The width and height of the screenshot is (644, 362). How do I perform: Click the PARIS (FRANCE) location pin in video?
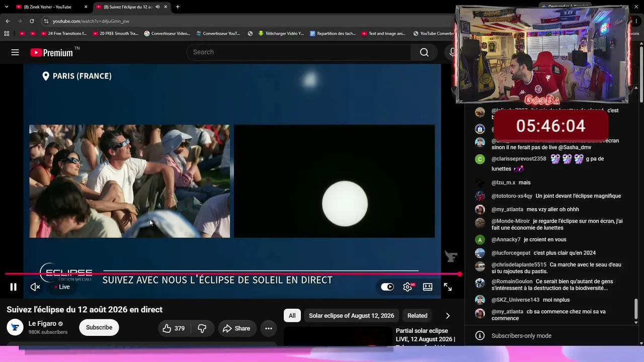(46, 76)
